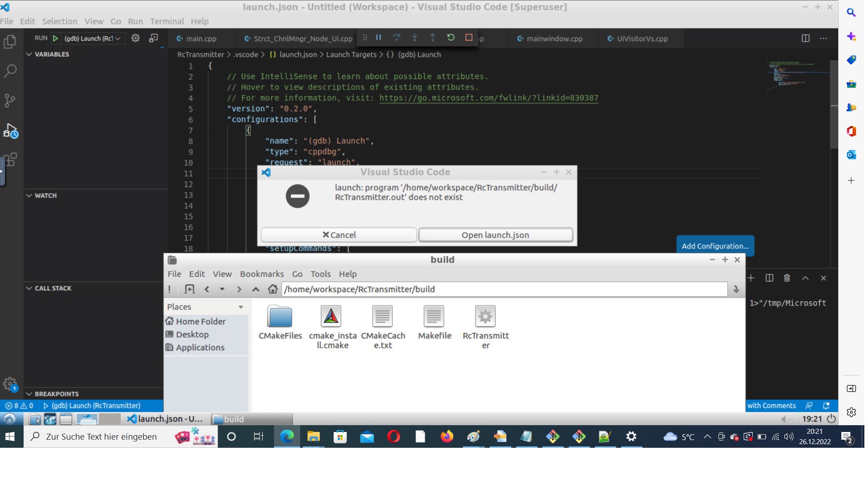Pause the debug session
Image resolution: width=868 pixels, height=488 pixels.
click(378, 38)
